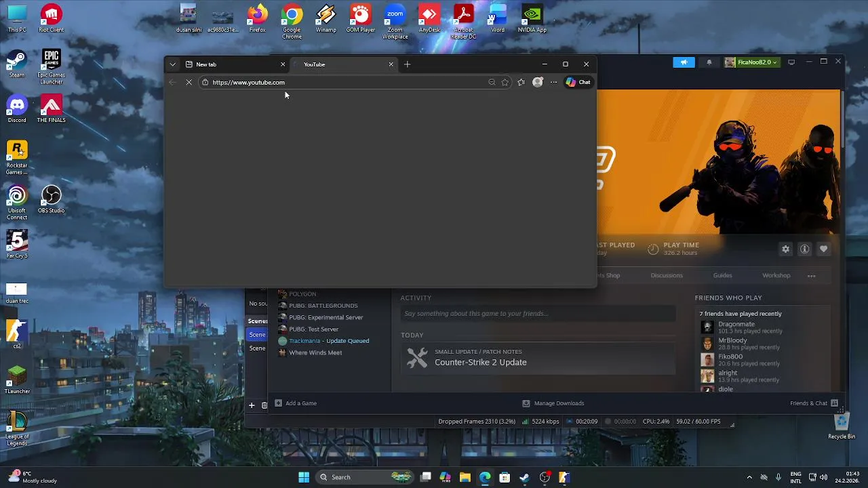The width and height of the screenshot is (868, 488).
Task: Open the Rockstar Games desktop shortcut
Action: coord(17,157)
